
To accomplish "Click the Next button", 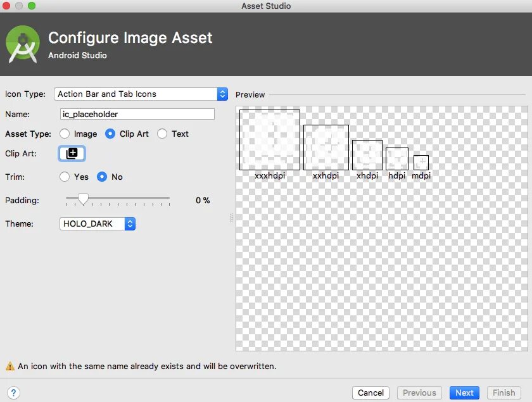I will pyautogui.click(x=464, y=393).
